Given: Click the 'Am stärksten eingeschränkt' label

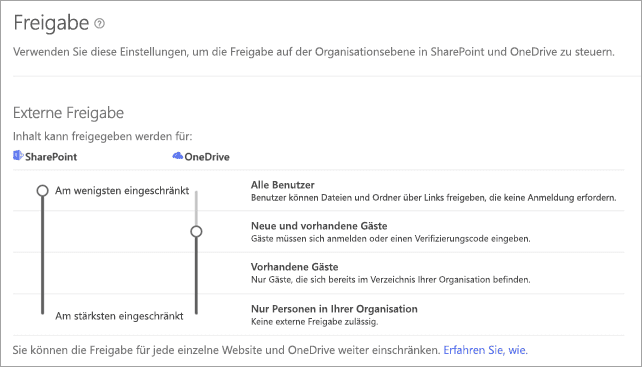Looking at the screenshot, I should coord(119,316).
